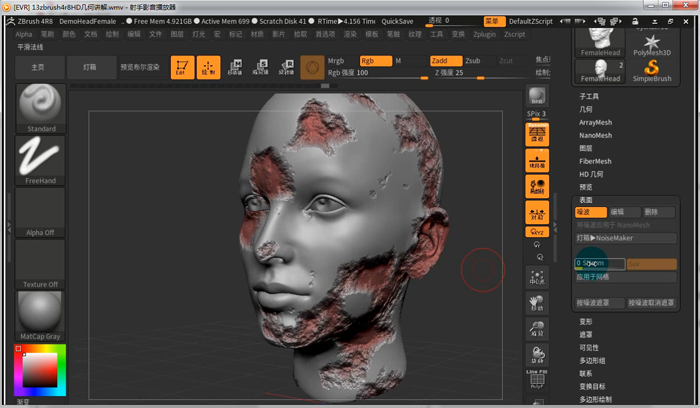
Task: Toggle the Dynamic perspective button (透视)
Action: [x=537, y=134]
